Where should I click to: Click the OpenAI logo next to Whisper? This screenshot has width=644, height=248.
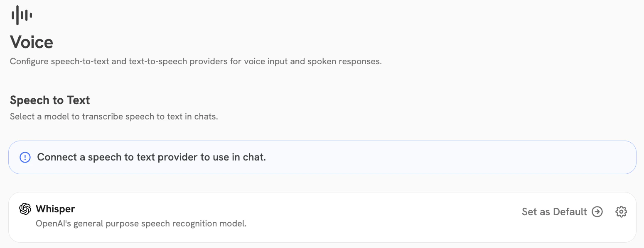25,209
